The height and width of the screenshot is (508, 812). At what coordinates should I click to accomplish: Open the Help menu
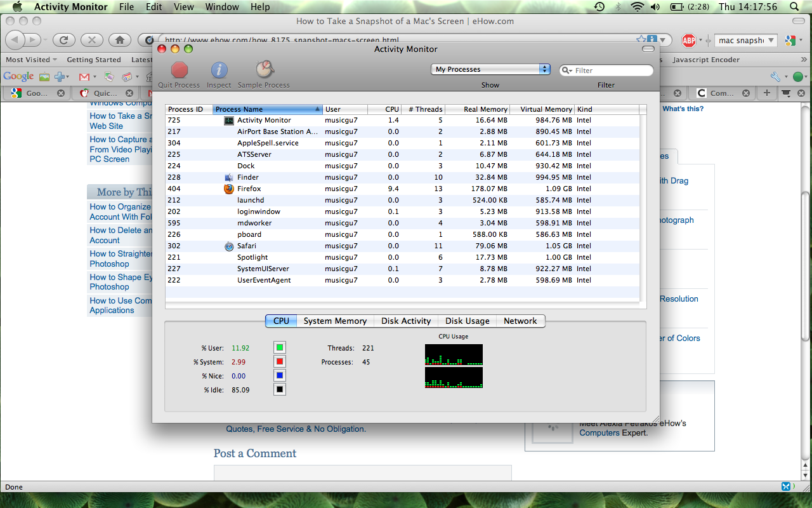[260, 7]
